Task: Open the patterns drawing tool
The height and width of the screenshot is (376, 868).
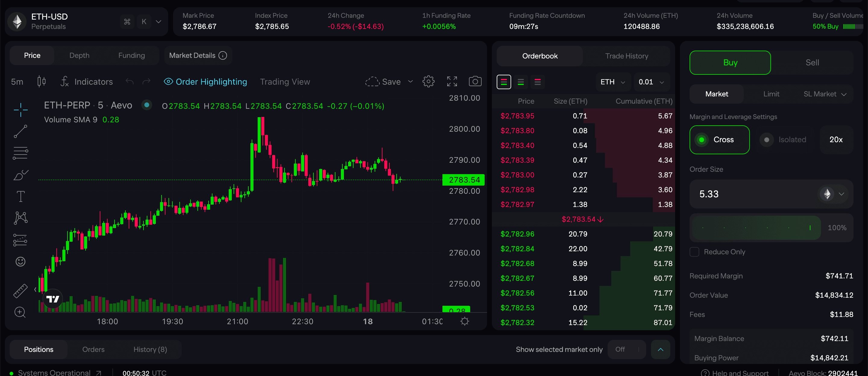Action: [20, 218]
